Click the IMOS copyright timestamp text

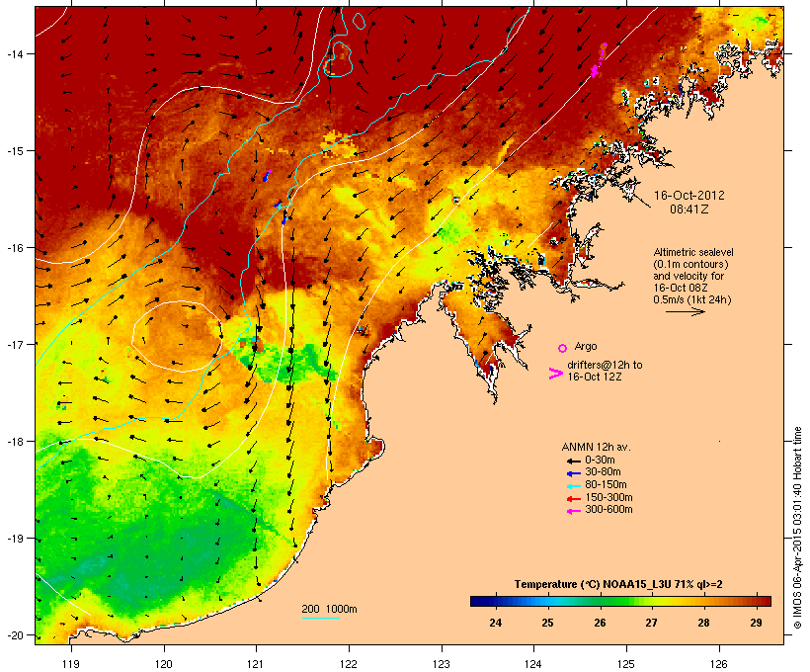tap(797, 528)
